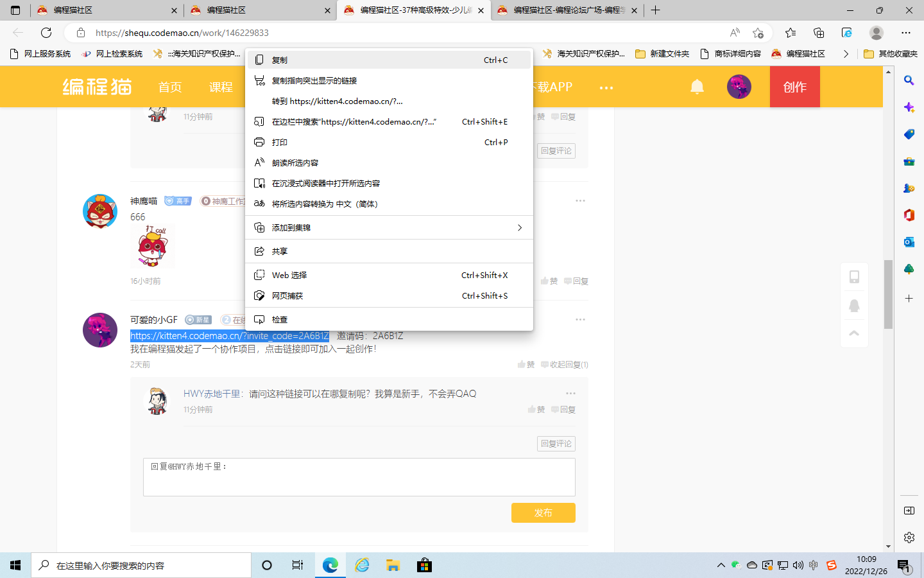This screenshot has height=578, width=924.
Task: Open 课程 in the site navigation
Action: (221, 87)
